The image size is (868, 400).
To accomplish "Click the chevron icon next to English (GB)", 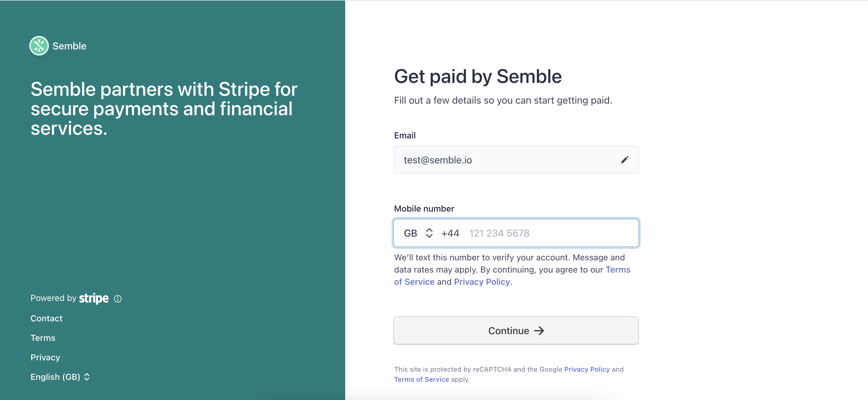I will coord(87,377).
